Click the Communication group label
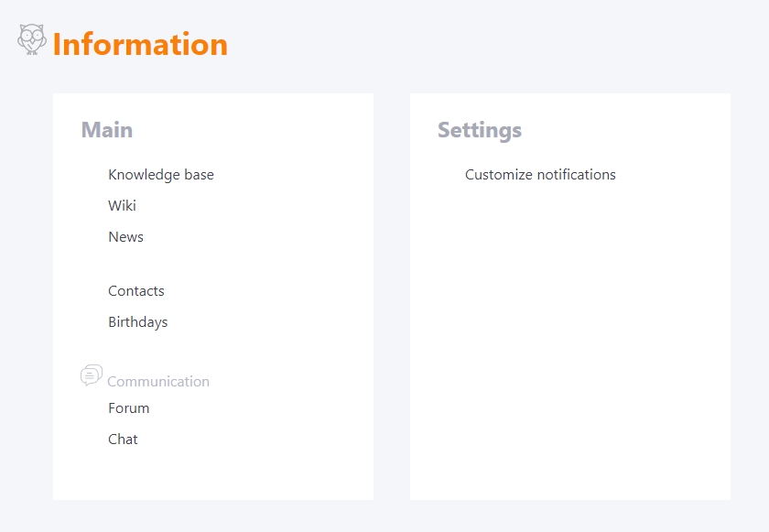This screenshot has width=769, height=532. [158, 382]
